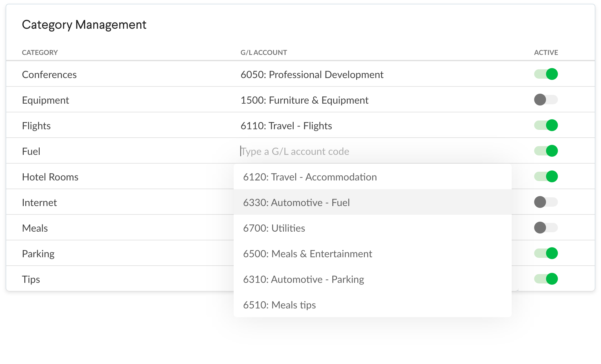
Task: Disable the Flights active switch
Action: (546, 125)
